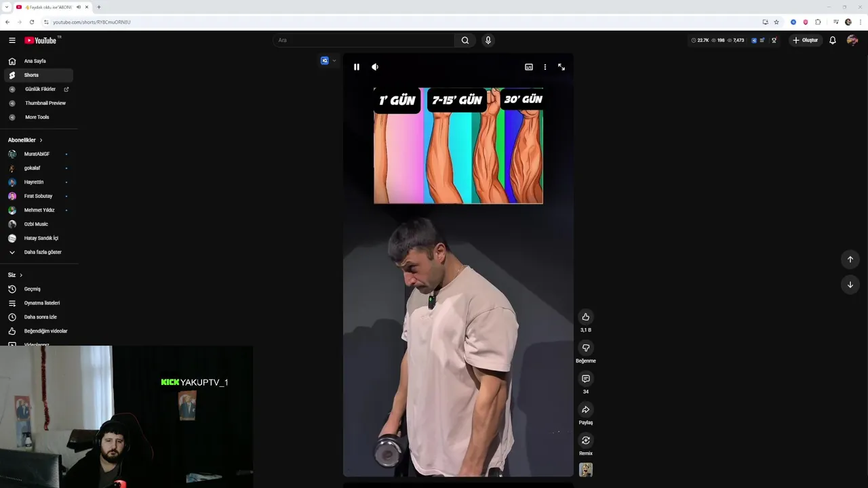Enter fullscreen for the Short

pyautogui.click(x=561, y=67)
